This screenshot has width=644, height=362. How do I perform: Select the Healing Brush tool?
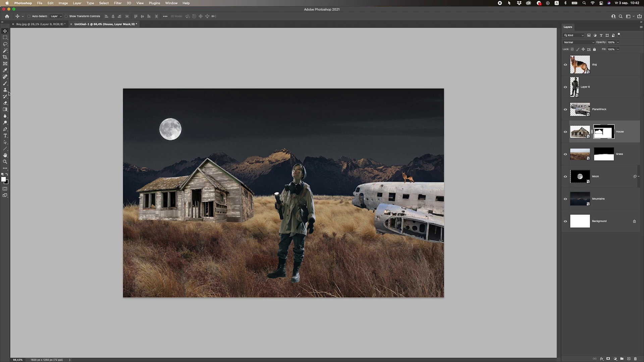coord(5,77)
